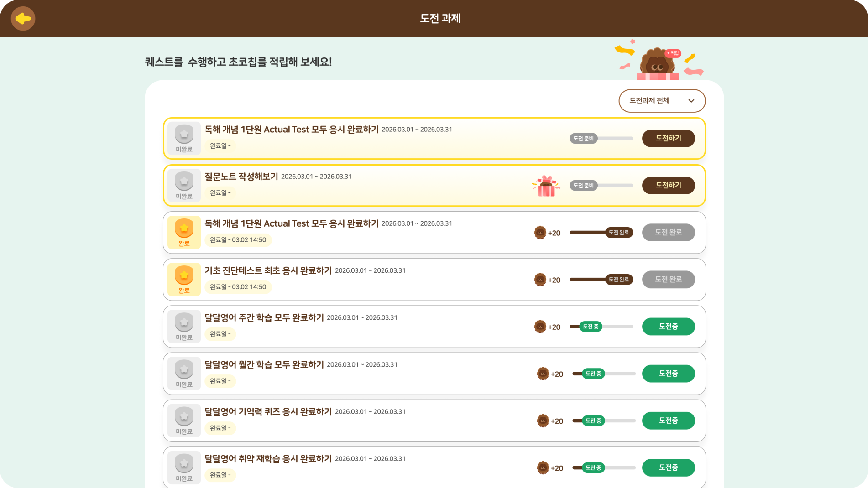Click the choco chip icon on 기억력 퀴즈 row

point(543,421)
